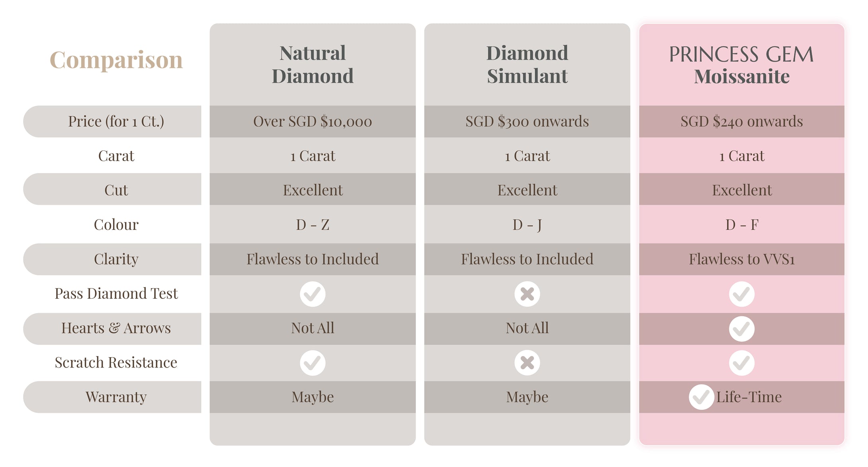Click Diamond Simulant Pass Diamond Test cross icon
The width and height of the screenshot is (868, 467).
(527, 294)
